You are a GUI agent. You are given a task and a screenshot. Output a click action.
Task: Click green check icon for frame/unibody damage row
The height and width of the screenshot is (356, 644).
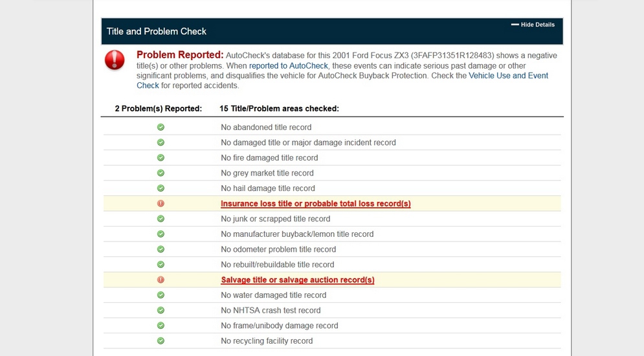click(161, 326)
